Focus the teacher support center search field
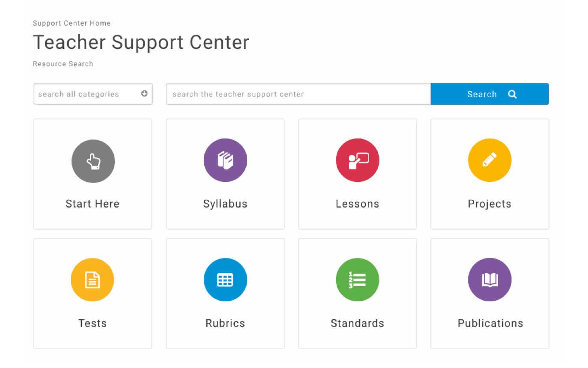Viewport: 588px width, 368px height. (298, 94)
